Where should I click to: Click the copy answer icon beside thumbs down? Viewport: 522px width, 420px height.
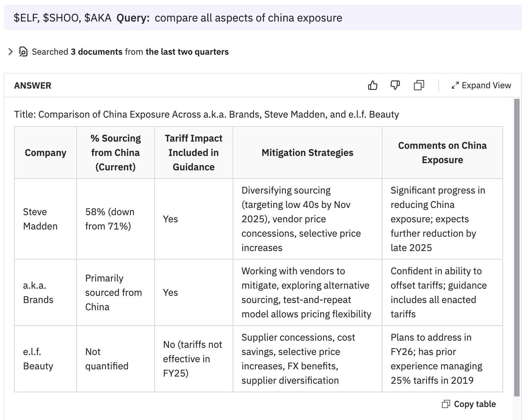pos(419,85)
